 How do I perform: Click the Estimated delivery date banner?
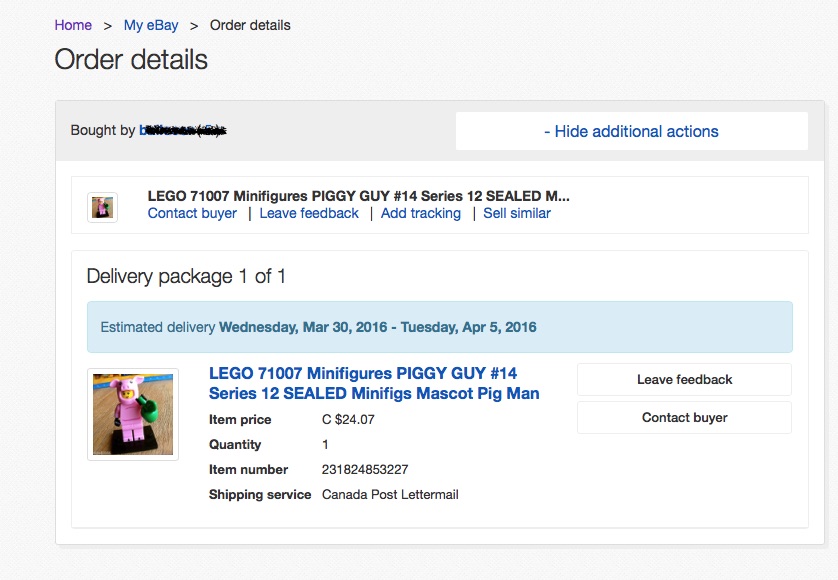pyautogui.click(x=439, y=327)
